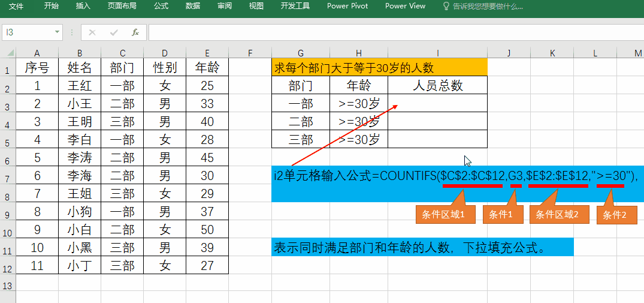
Task: Click the sequence number cell 10
Action: (37, 247)
